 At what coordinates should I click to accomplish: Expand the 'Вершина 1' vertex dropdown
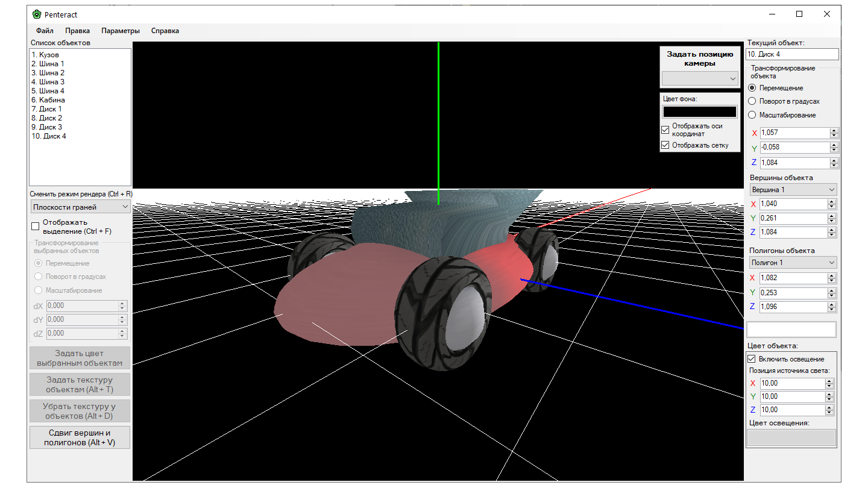(x=793, y=190)
